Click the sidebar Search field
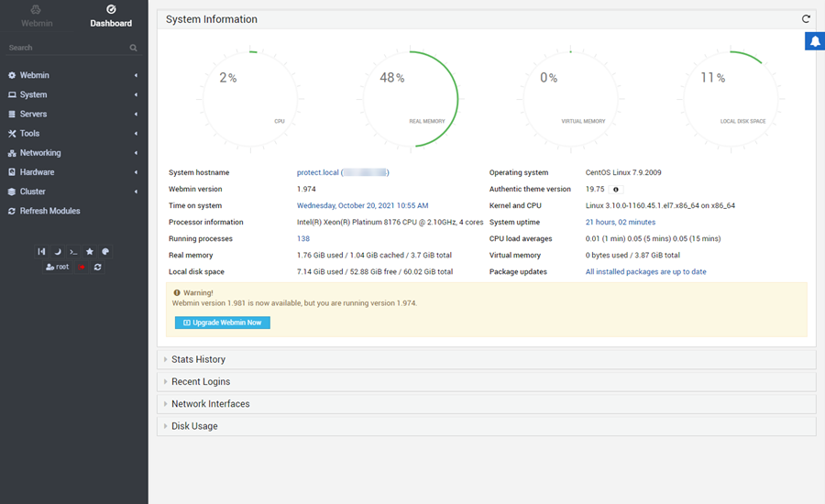The image size is (825, 504). click(x=64, y=48)
